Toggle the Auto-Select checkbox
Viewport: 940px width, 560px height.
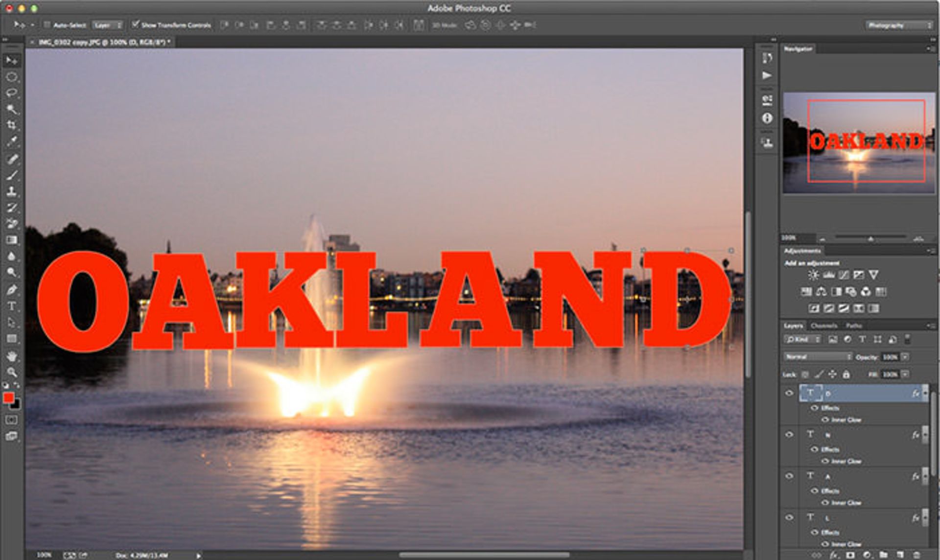(x=47, y=24)
